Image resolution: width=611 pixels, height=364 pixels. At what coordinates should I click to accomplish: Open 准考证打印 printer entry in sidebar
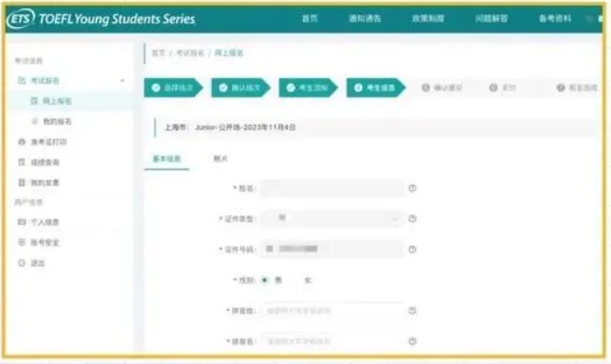43,142
